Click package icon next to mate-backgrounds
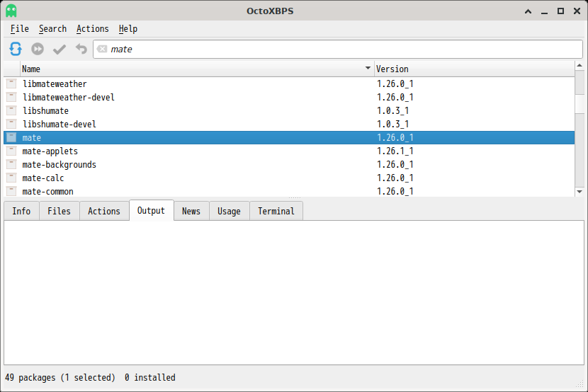The height and width of the screenshot is (392, 588). [x=11, y=164]
